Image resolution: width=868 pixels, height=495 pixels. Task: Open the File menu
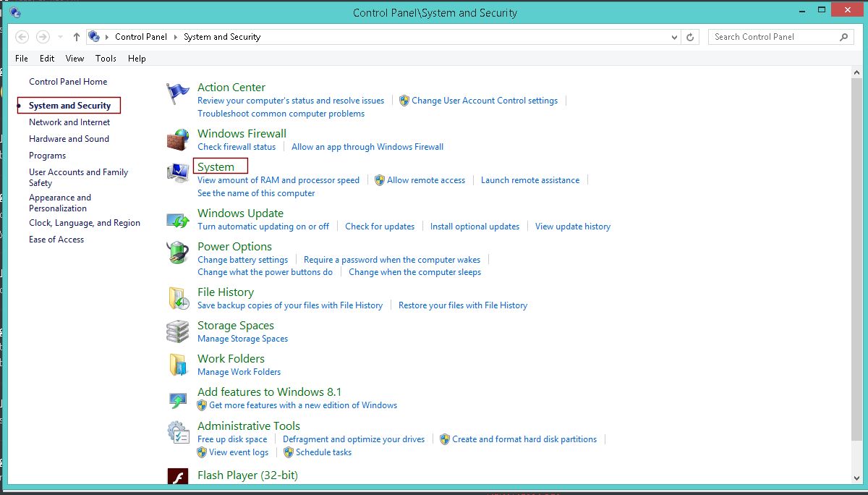(x=22, y=59)
